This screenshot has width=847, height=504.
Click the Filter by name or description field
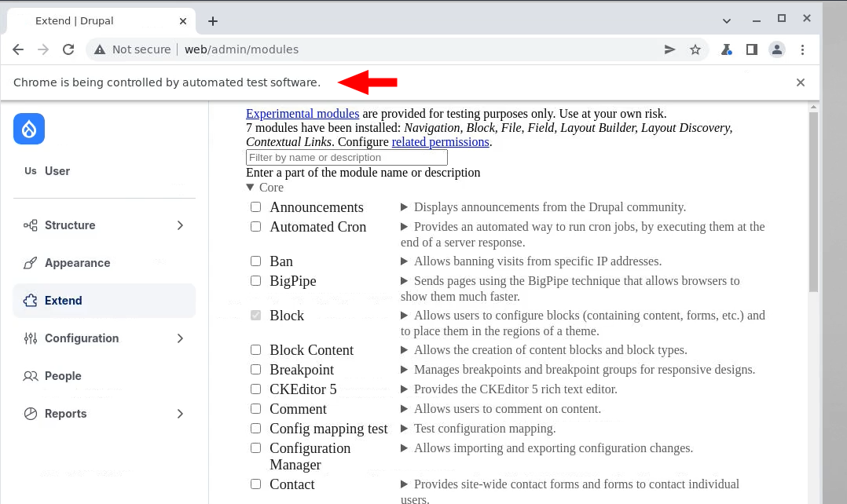coord(346,158)
